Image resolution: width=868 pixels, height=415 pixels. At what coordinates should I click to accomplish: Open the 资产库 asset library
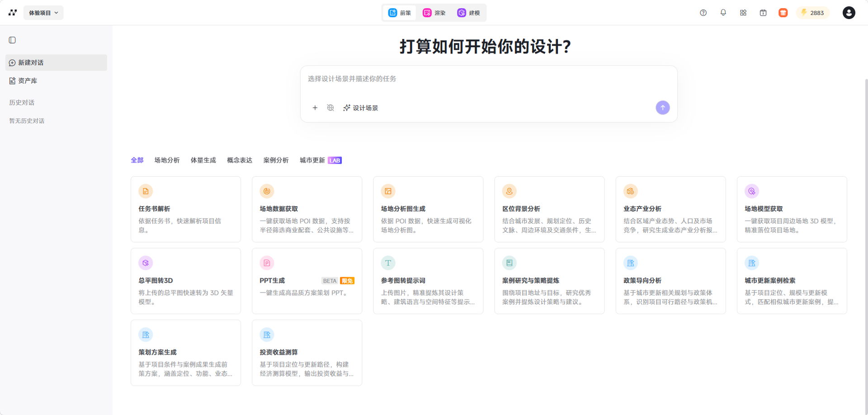point(56,81)
